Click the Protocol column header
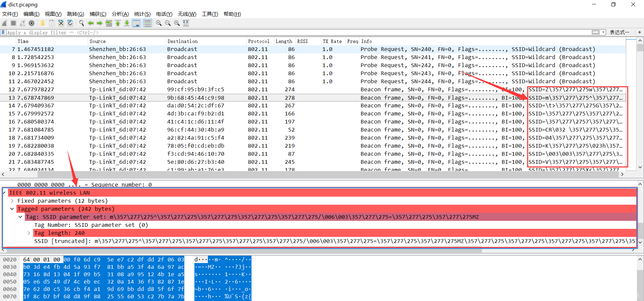Viewport: 644px width, 301px height. (259, 41)
